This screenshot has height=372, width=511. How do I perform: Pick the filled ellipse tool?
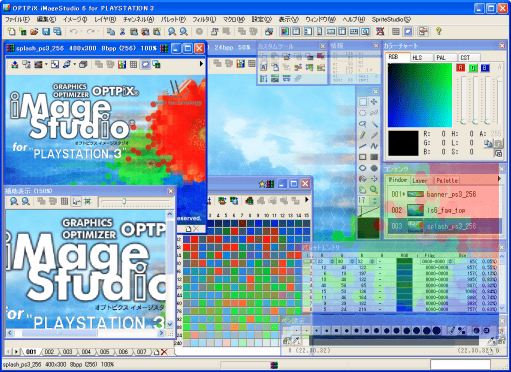click(x=374, y=168)
